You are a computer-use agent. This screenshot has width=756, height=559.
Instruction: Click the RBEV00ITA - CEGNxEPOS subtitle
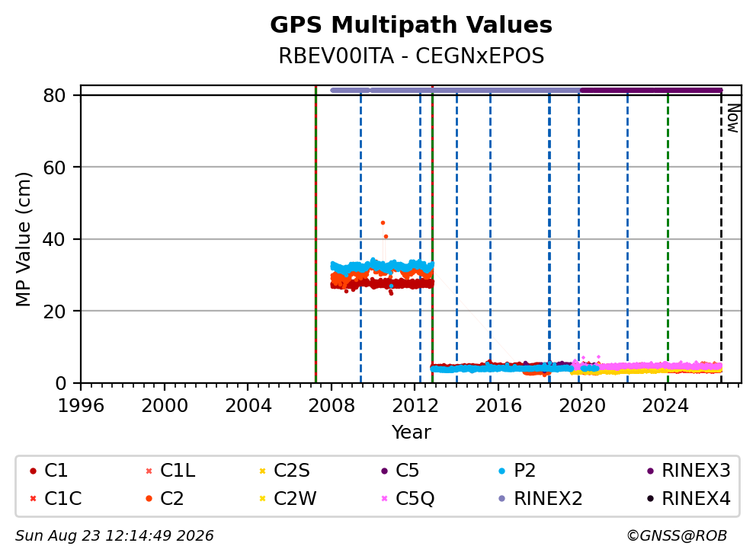pos(412,56)
